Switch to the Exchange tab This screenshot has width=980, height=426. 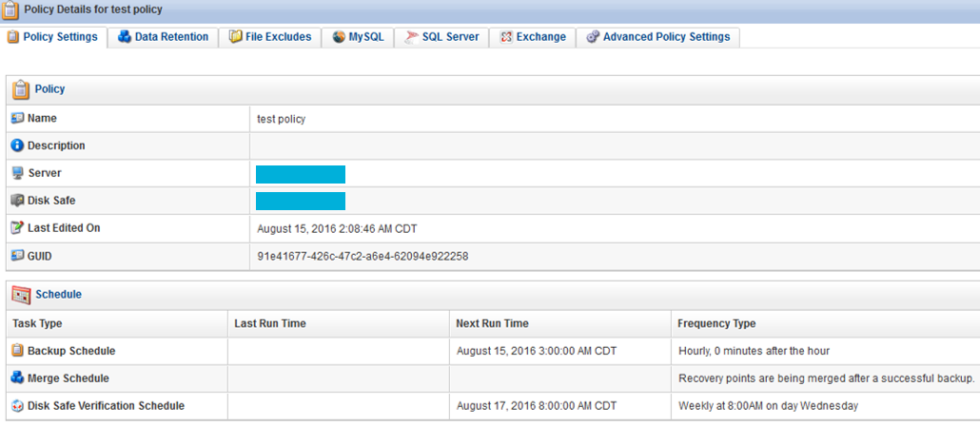tap(533, 37)
